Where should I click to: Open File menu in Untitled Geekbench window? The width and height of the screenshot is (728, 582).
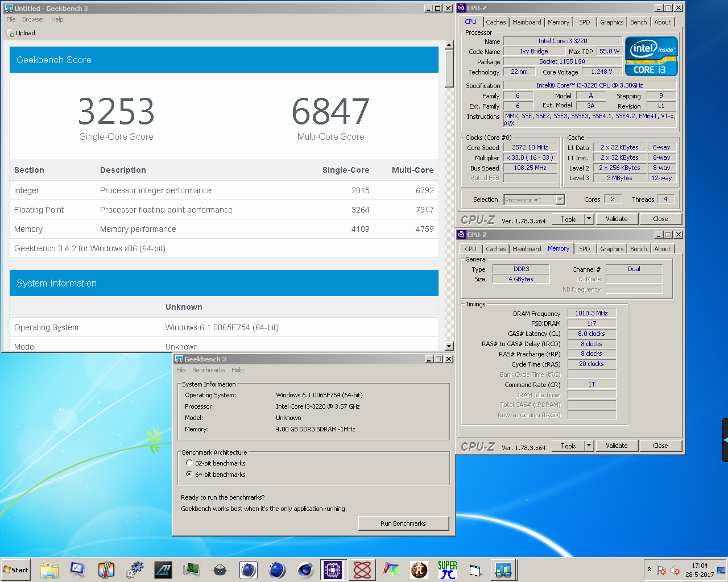point(11,19)
